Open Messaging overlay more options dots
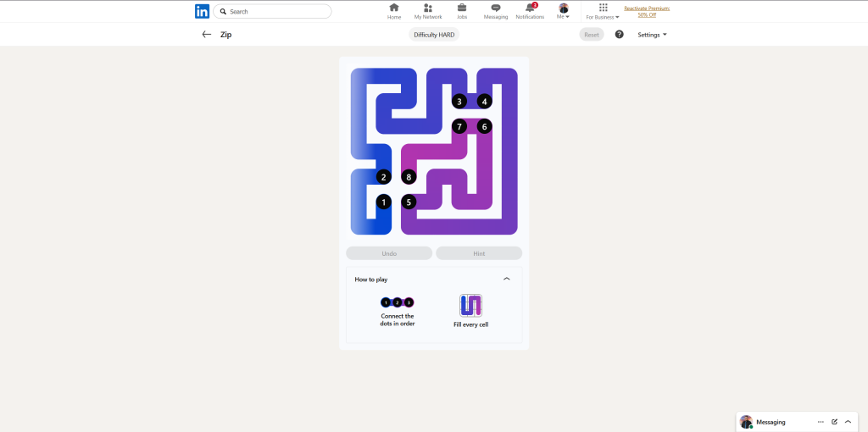868x432 pixels. pos(821,422)
